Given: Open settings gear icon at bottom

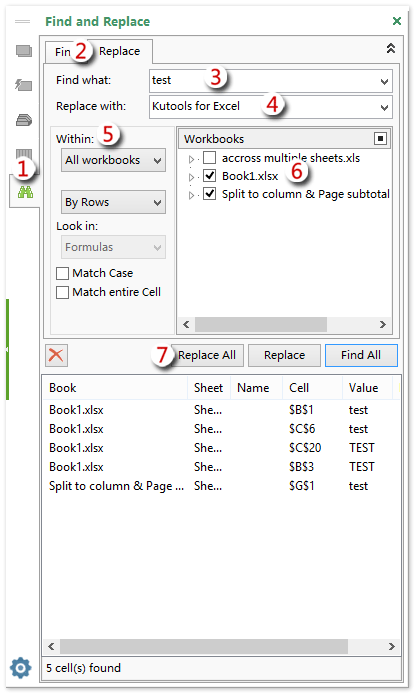Looking at the screenshot, I should click(20, 668).
